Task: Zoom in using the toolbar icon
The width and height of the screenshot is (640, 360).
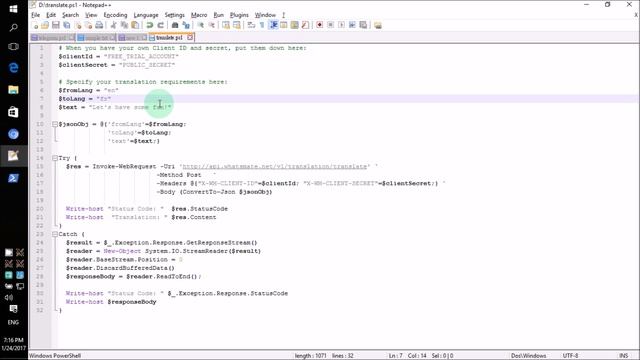Action: (200, 25)
